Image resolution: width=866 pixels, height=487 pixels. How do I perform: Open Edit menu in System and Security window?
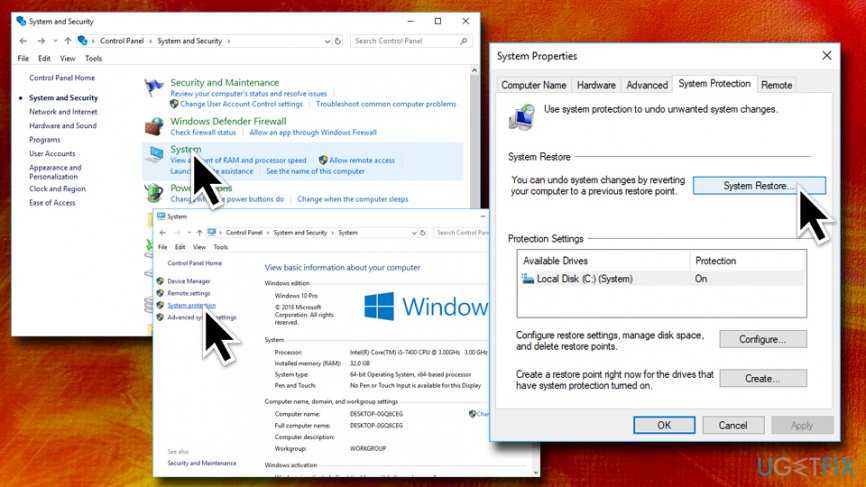point(44,59)
